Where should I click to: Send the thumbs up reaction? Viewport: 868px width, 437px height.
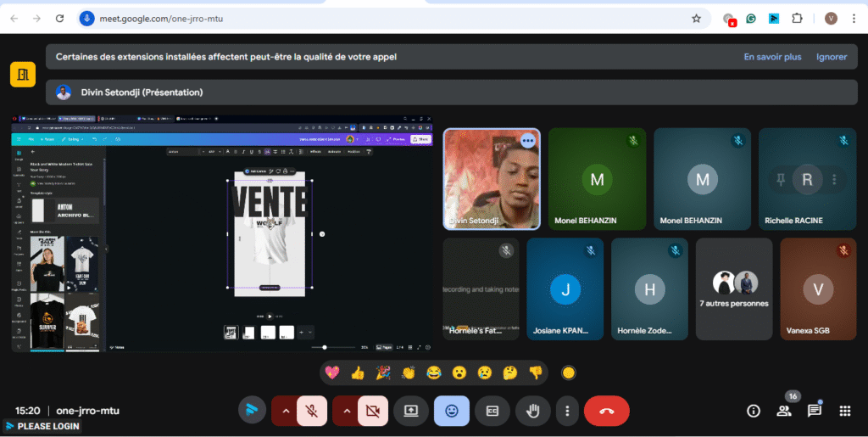coord(358,373)
